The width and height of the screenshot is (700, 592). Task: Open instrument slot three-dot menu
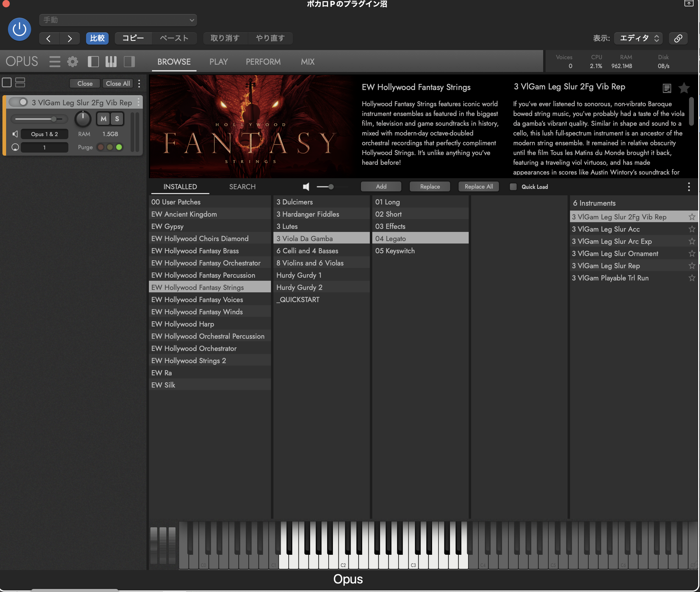click(x=139, y=102)
